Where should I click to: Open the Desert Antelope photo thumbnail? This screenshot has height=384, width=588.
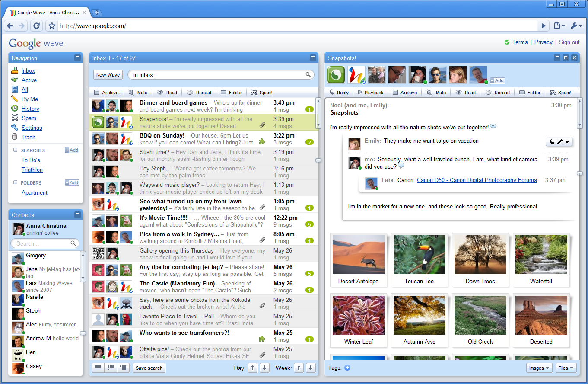pos(358,254)
